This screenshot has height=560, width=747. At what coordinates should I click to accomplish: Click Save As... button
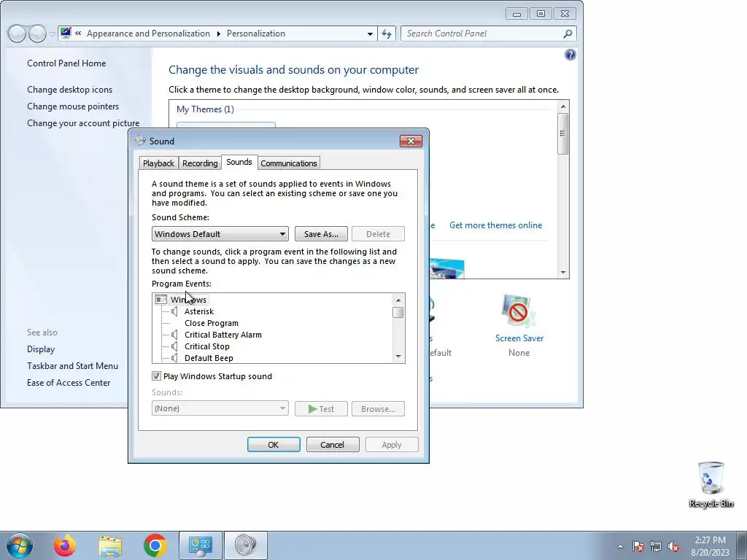click(x=321, y=234)
